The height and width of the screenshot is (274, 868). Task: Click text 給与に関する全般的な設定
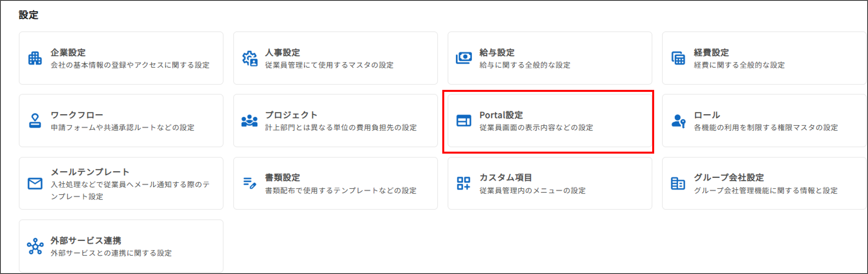coord(525,65)
